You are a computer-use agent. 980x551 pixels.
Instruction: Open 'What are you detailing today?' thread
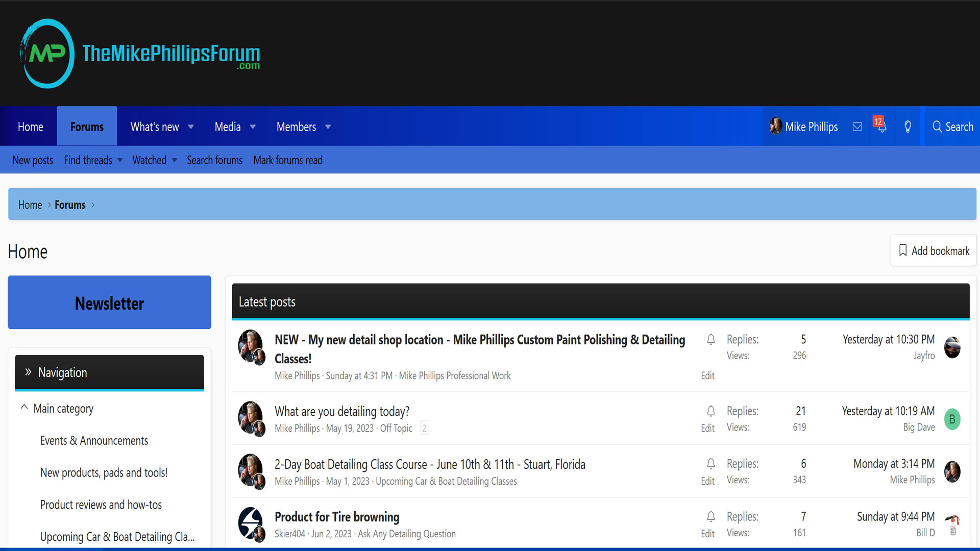342,411
